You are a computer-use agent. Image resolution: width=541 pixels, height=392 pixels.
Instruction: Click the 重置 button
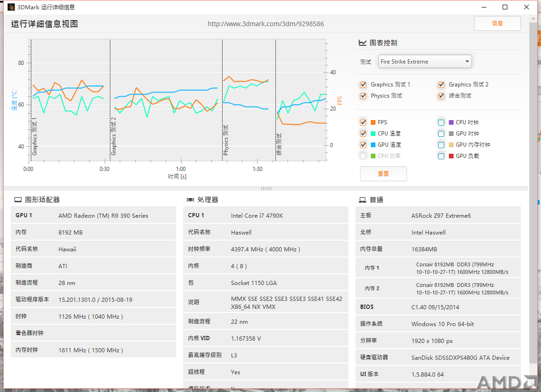pos(383,174)
